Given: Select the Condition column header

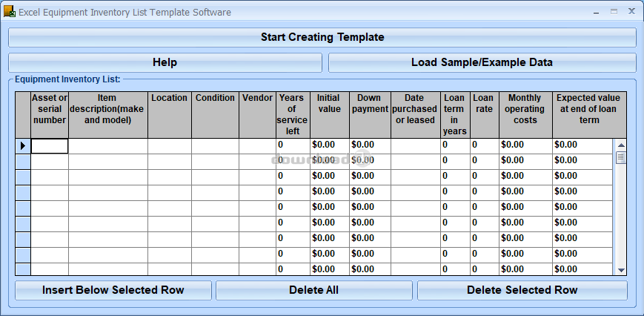Looking at the screenshot, I should [215, 115].
